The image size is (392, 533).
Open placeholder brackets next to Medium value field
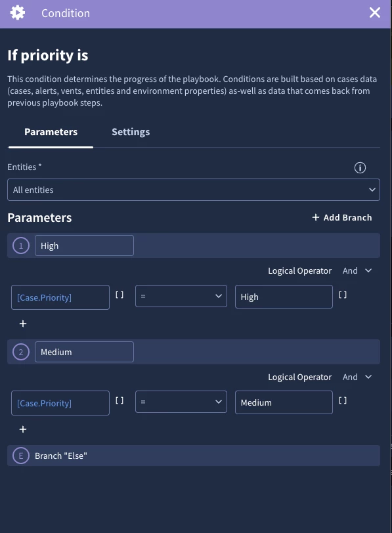[342, 401]
